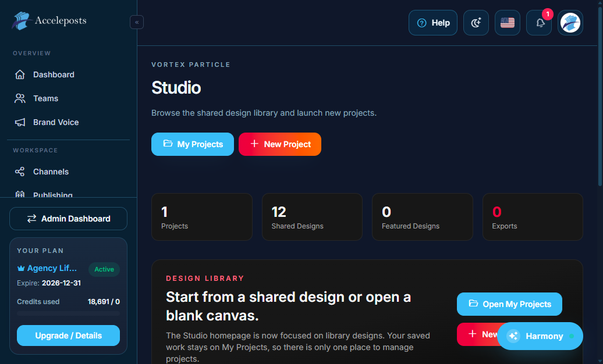The image size is (603, 364).
Task: Toggle dark mode with the moon icon
Action: point(476,23)
